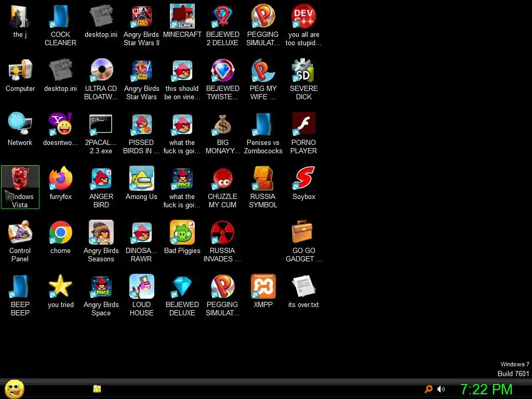The height and width of the screenshot is (399, 532).
Task: Open DINOSA... RAWR shortcut
Action: coord(141,241)
